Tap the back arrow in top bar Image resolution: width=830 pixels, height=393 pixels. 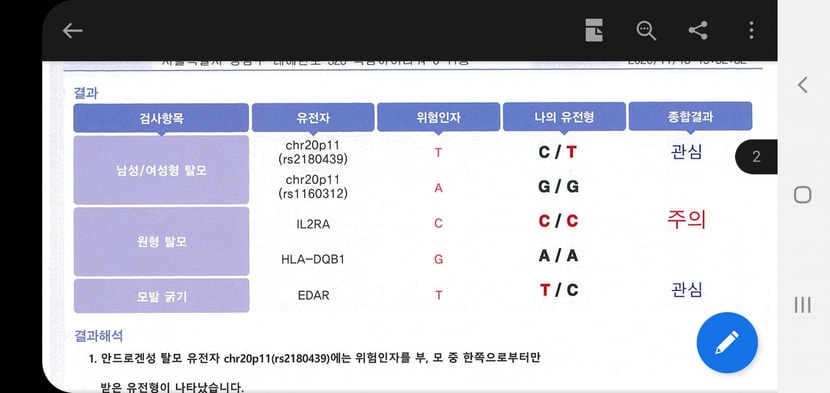click(x=73, y=31)
